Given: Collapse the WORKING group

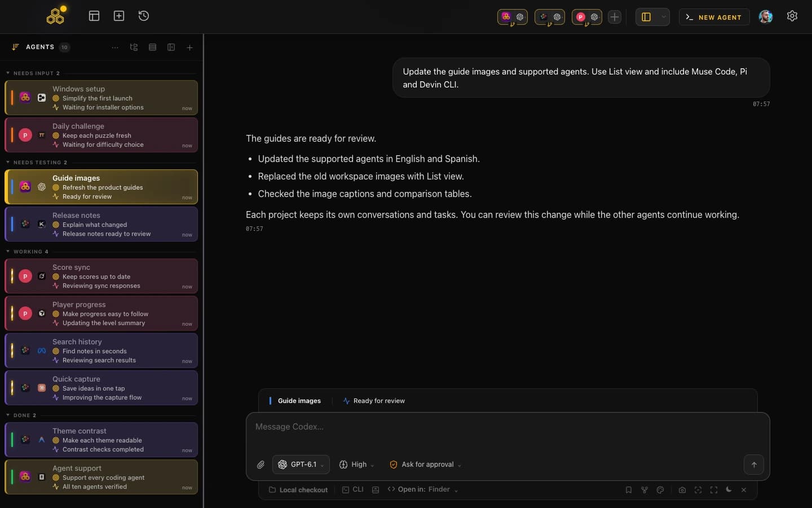Looking at the screenshot, I should 8,252.
